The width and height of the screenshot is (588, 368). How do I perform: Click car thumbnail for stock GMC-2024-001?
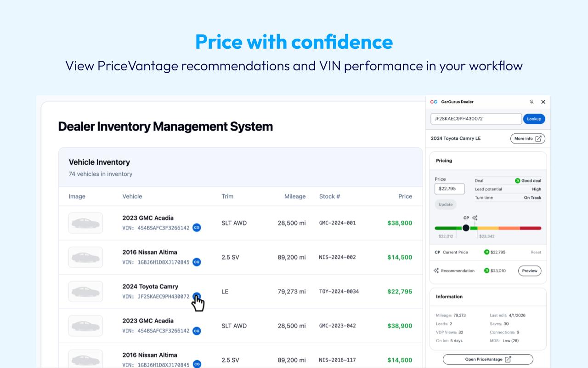85,223
